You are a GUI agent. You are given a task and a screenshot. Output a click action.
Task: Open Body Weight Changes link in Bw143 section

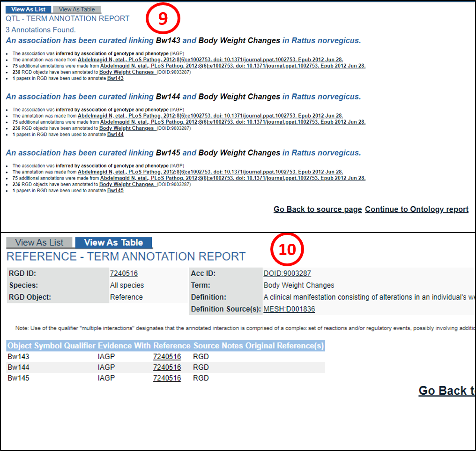click(126, 72)
